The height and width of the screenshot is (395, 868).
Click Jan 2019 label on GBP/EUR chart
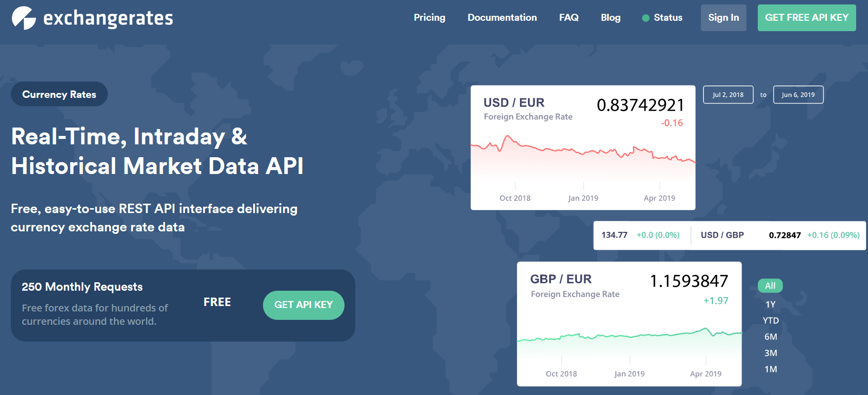coord(629,374)
